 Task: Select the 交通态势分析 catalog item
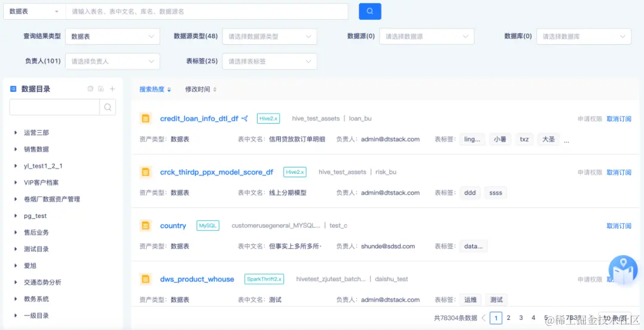tap(43, 282)
